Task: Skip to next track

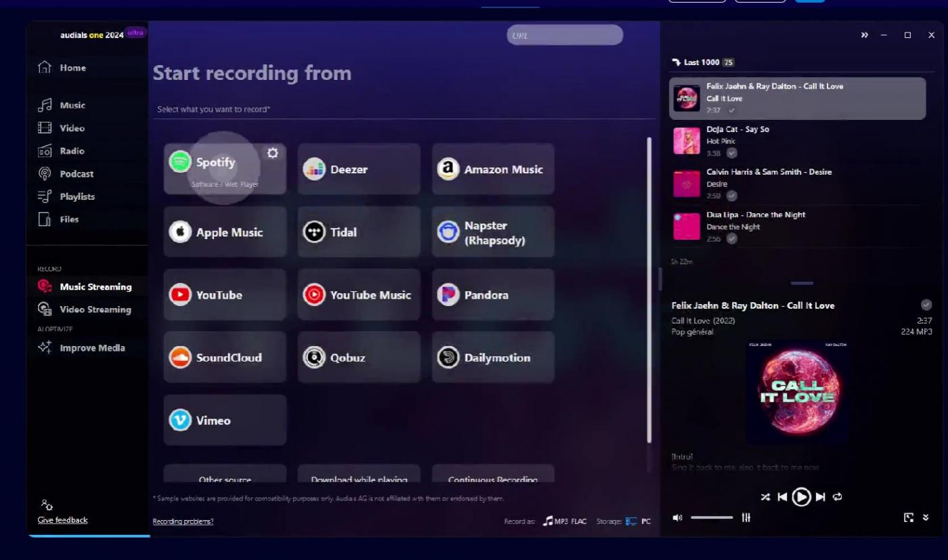Action: tap(820, 497)
